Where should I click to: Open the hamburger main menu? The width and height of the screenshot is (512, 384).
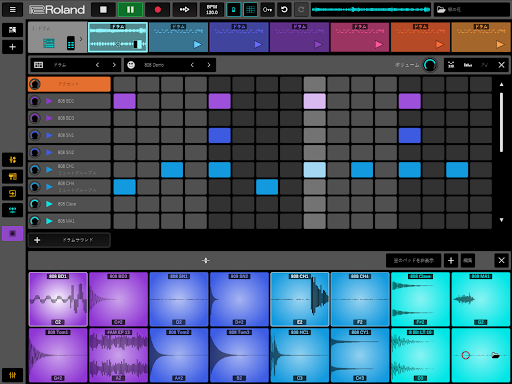pos(12,9)
